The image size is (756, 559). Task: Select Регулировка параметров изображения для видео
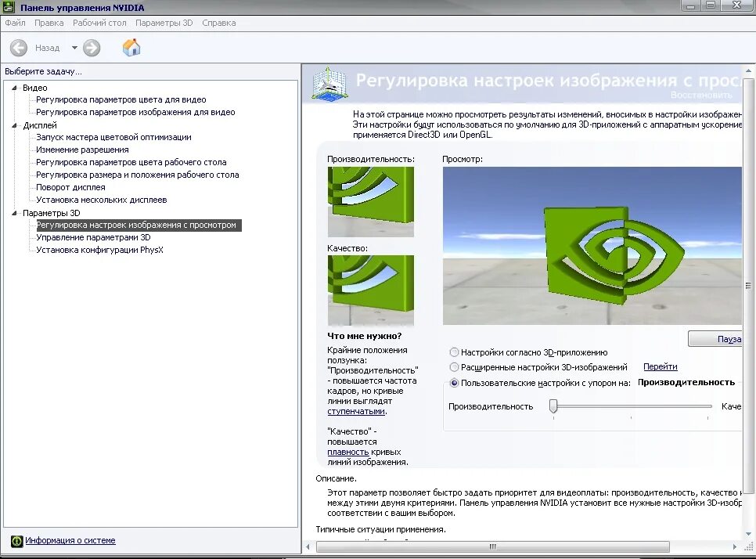point(135,112)
